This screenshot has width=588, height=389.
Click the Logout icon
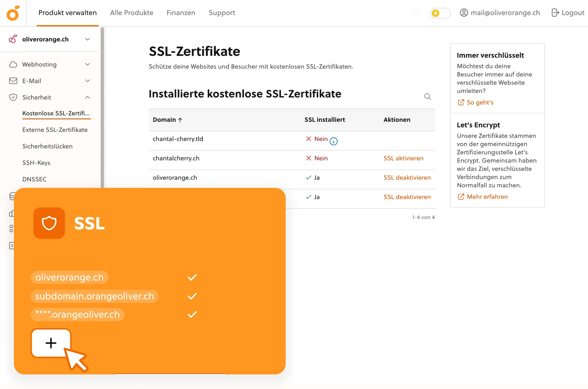[555, 13]
